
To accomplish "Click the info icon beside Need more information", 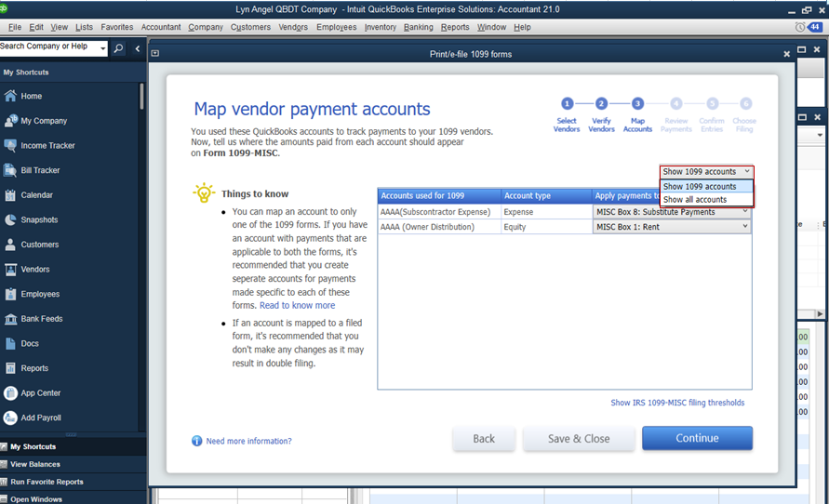I will click(x=196, y=441).
